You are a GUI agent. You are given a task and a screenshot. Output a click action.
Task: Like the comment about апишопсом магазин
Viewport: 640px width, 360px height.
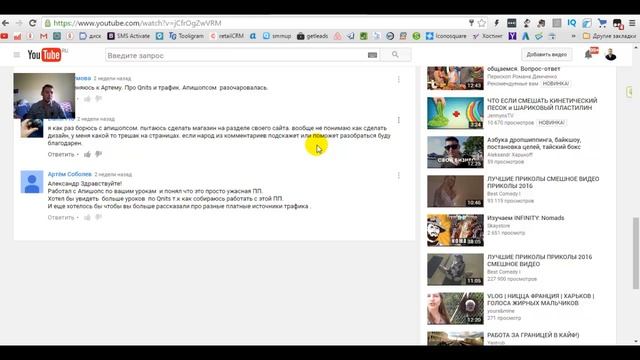(x=87, y=154)
